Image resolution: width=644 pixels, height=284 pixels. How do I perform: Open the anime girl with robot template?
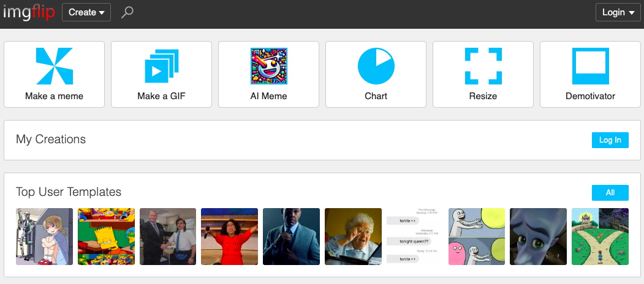(x=44, y=236)
